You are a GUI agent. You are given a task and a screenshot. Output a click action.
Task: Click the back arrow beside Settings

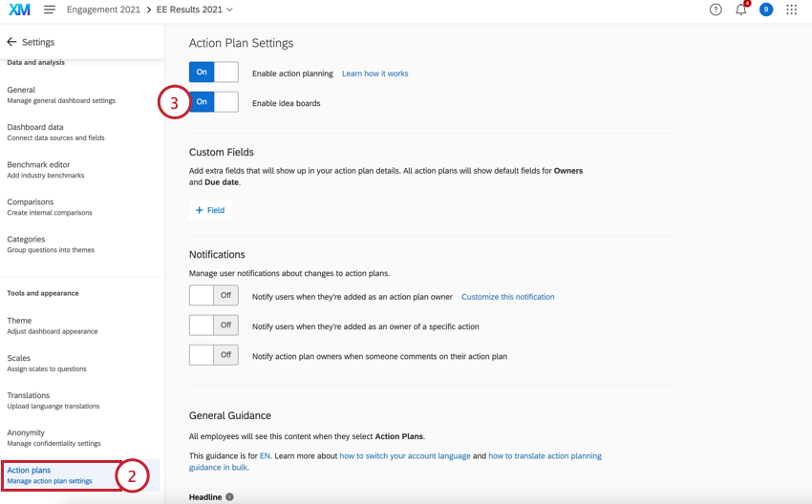[11, 42]
